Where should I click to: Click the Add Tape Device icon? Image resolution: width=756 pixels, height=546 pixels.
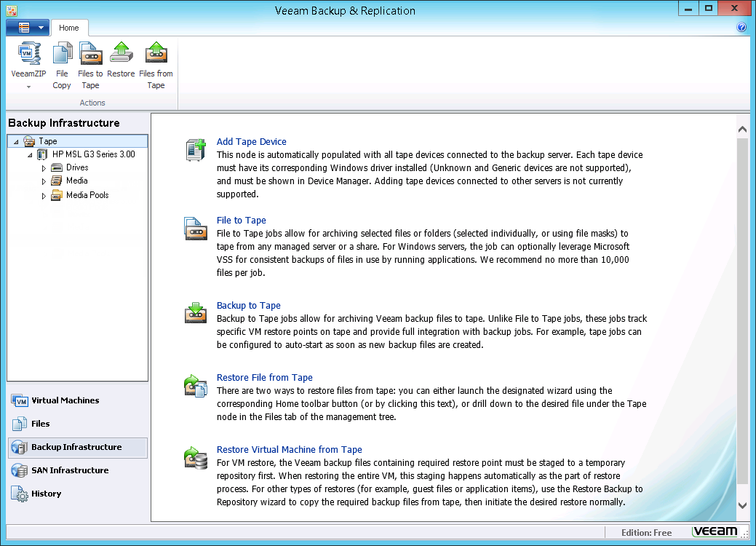[196, 150]
